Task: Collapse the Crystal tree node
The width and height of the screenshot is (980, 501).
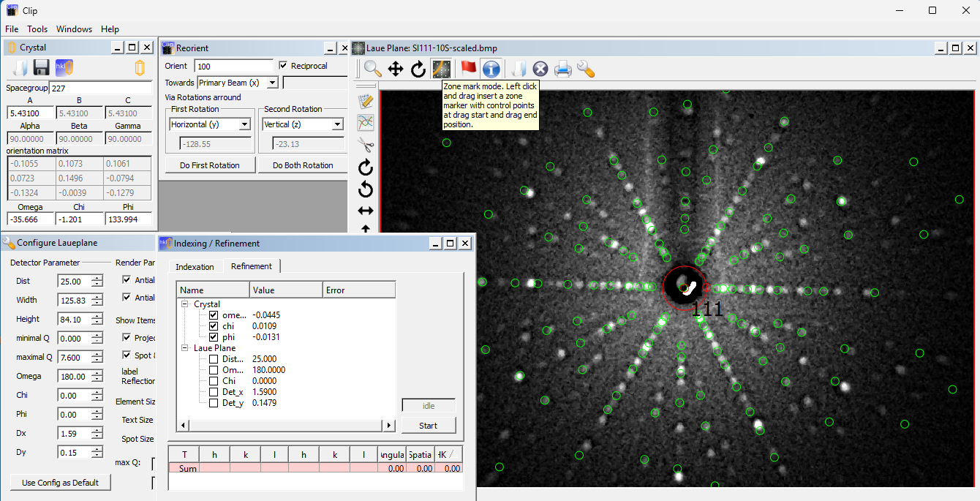Action: tap(184, 304)
